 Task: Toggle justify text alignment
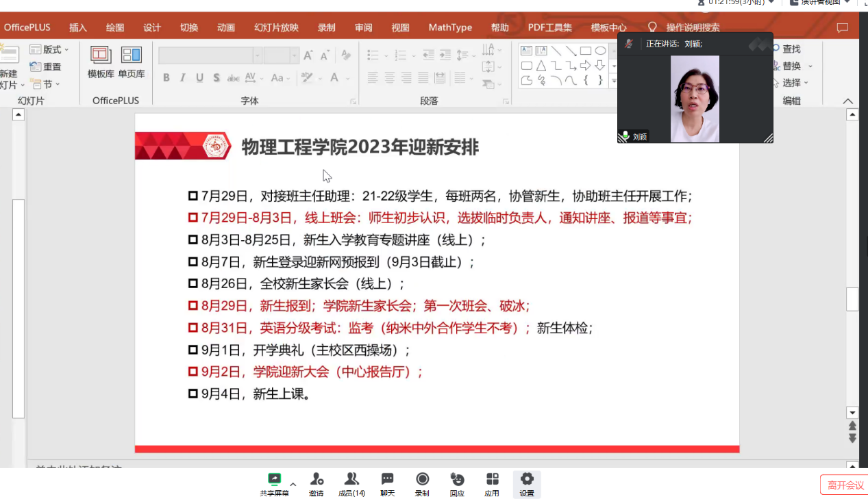pyautogui.click(x=423, y=78)
